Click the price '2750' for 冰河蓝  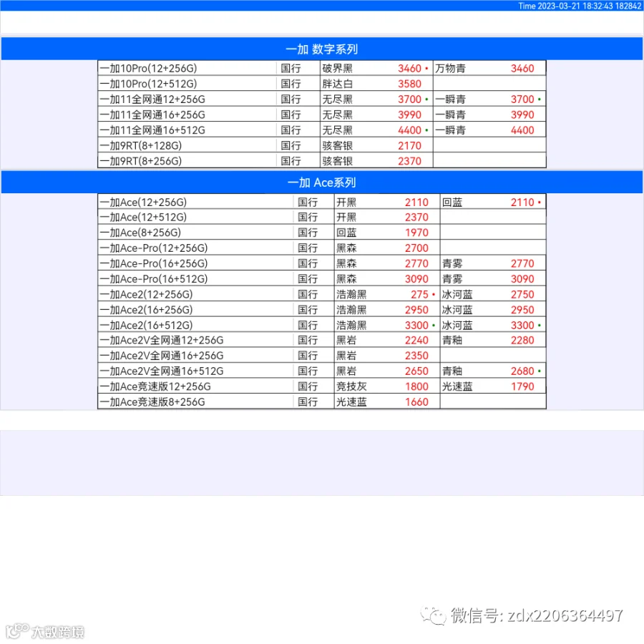[522, 295]
